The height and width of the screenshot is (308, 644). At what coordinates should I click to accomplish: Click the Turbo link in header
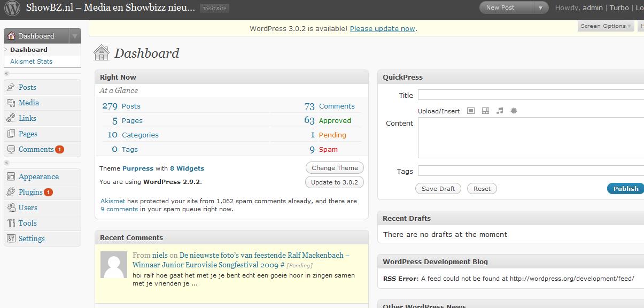[619, 7]
